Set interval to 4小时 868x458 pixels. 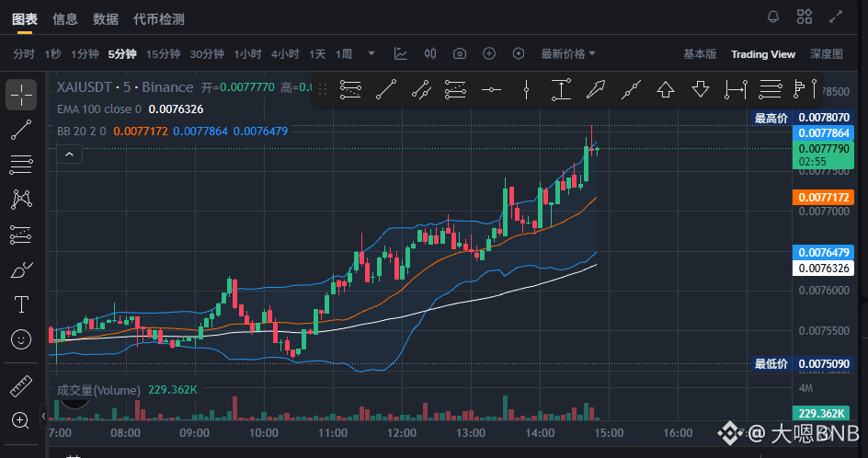click(x=285, y=53)
